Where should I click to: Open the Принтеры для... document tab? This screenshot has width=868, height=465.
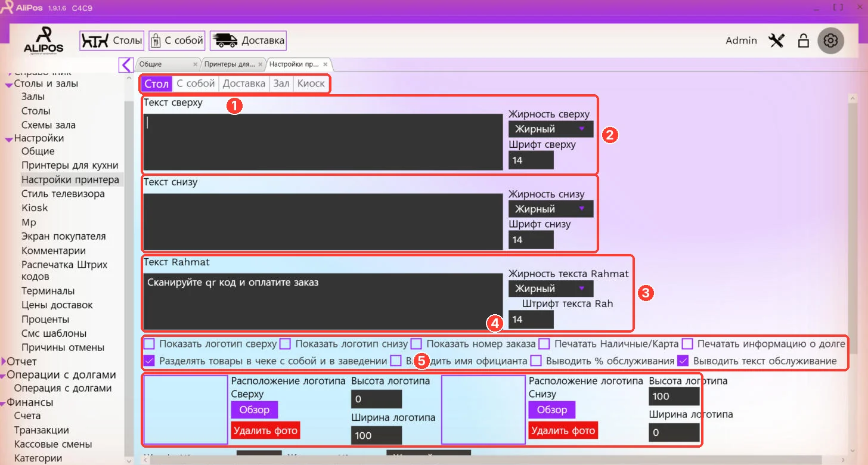pos(230,64)
